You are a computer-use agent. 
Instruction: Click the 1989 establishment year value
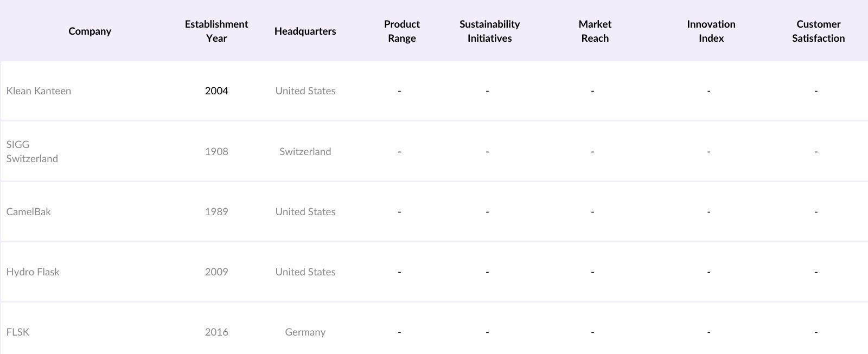tap(216, 211)
